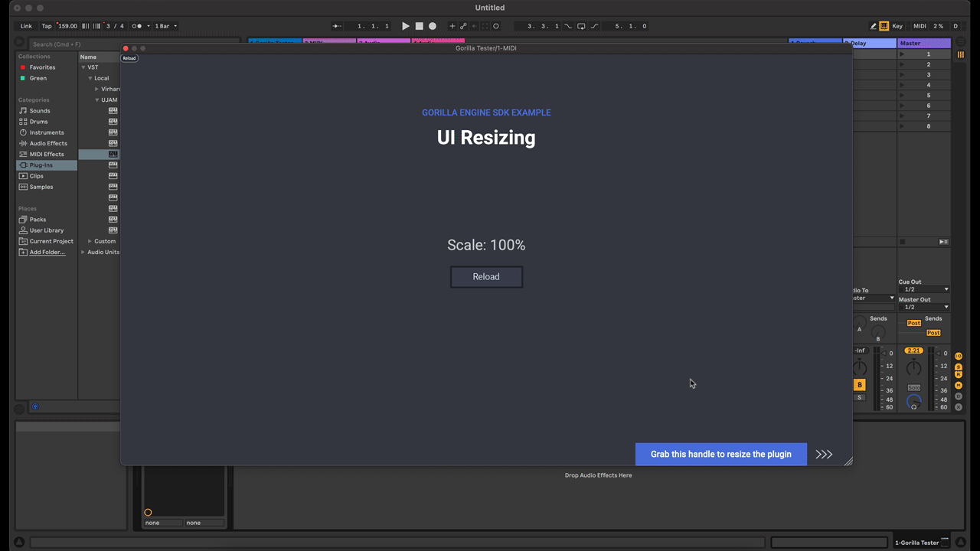Open Audio Effects category
Viewport: 980px width, 551px height.
point(47,143)
